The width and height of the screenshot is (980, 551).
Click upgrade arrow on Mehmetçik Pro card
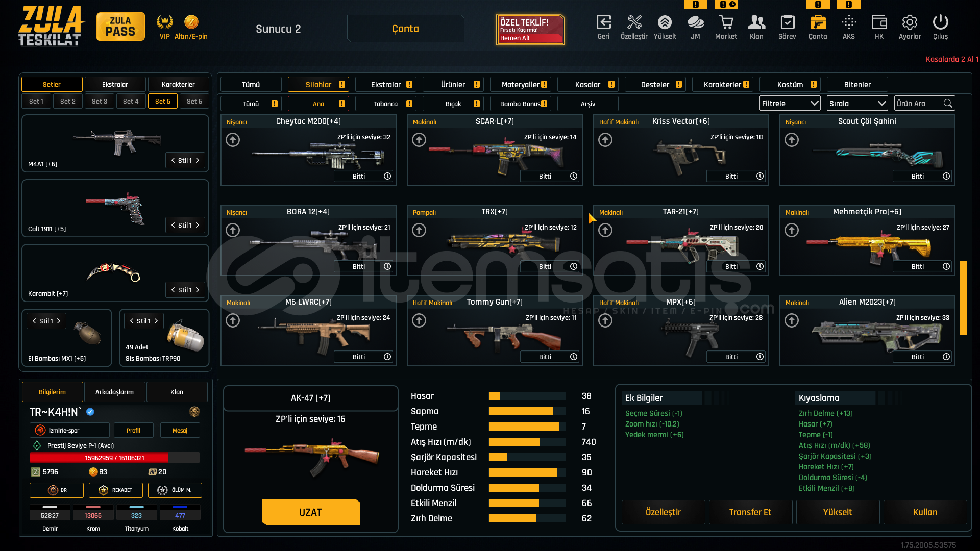click(x=792, y=230)
